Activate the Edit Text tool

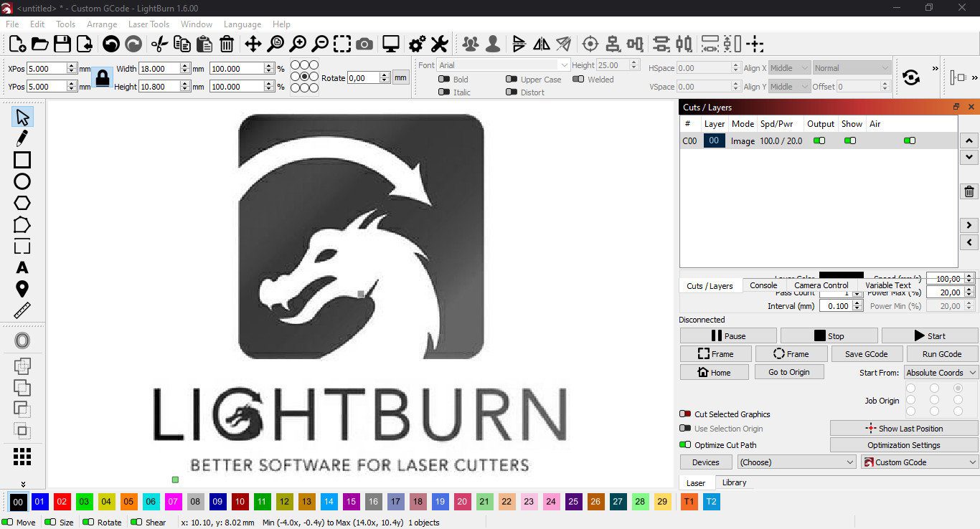(22, 267)
